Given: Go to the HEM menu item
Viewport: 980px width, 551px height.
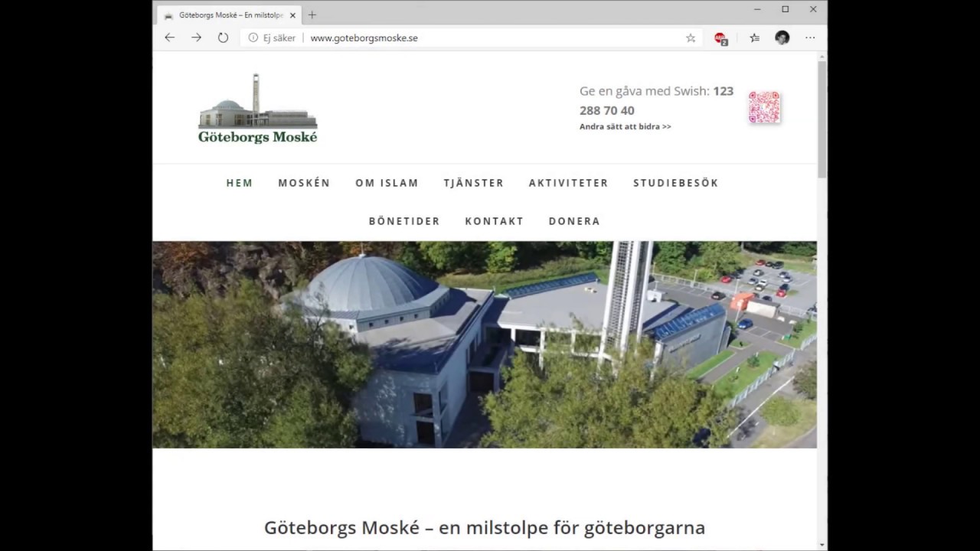Looking at the screenshot, I should (x=240, y=183).
